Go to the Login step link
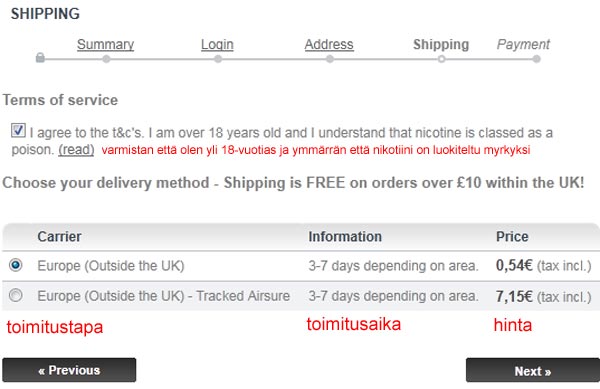Image resolution: width=600 pixels, height=389 pixels. [217, 44]
